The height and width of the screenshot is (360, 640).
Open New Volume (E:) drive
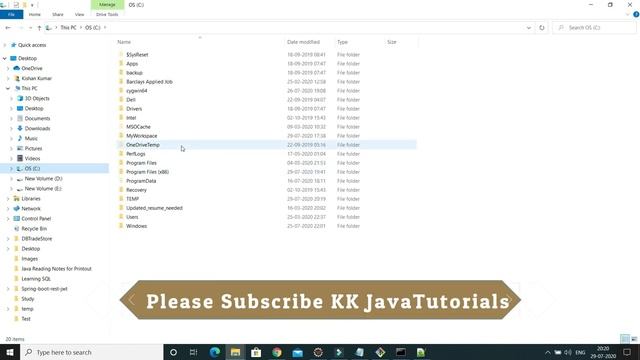tap(43, 189)
